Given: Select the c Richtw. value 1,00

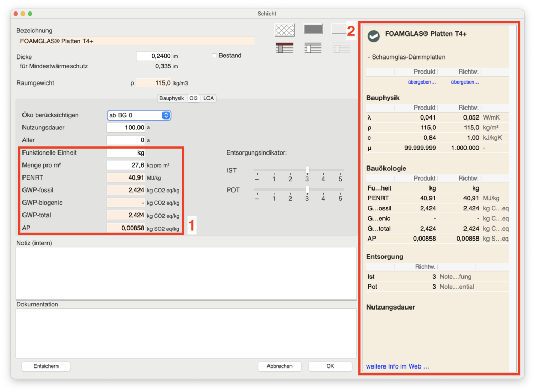Looking at the screenshot, I should [x=473, y=138].
